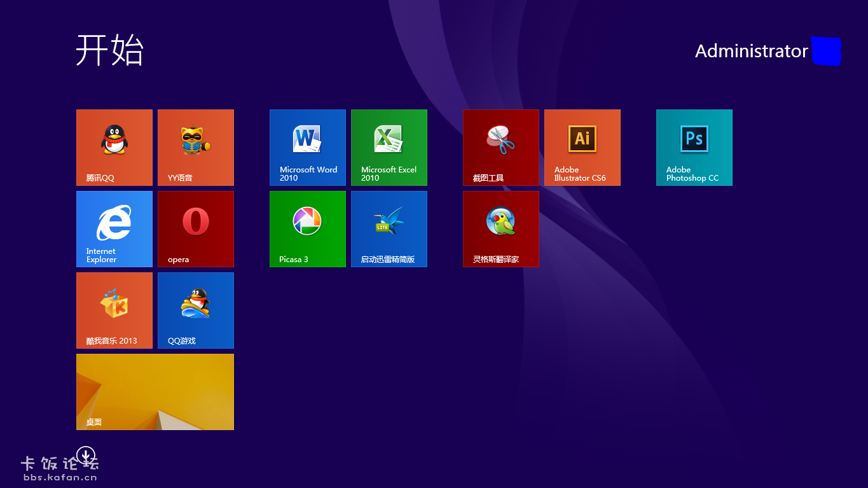This screenshot has height=488, width=868.
Task: Launch the 灵格斯翻译家 tile
Action: [501, 229]
